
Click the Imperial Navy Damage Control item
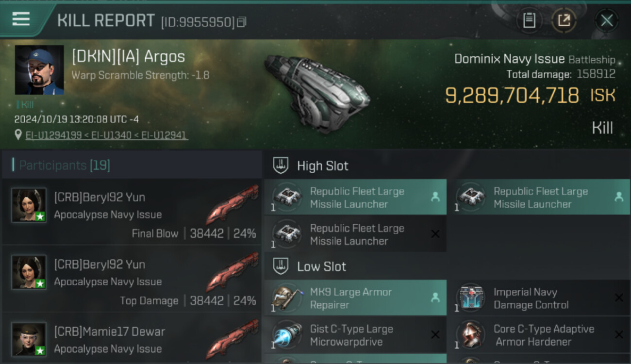[x=539, y=298]
